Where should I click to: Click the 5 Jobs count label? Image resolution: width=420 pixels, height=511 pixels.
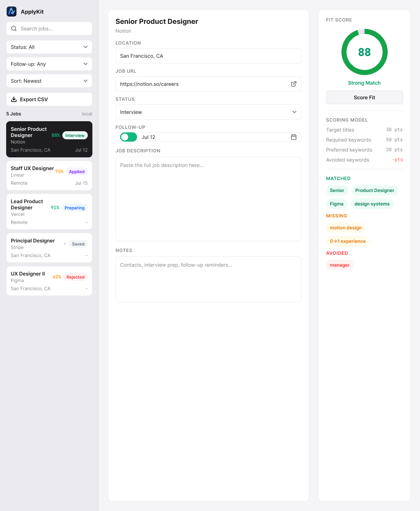pyautogui.click(x=14, y=114)
